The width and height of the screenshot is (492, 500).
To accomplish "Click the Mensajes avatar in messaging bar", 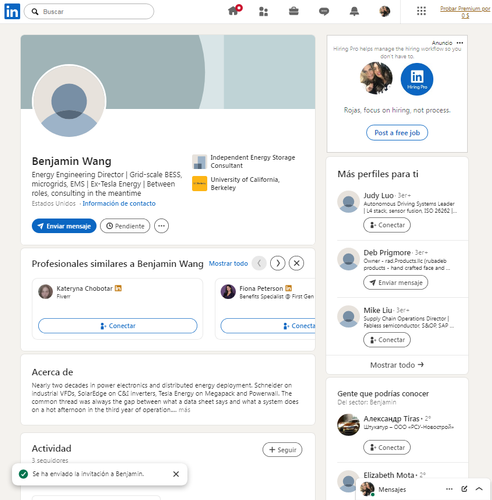I will [x=367, y=489].
